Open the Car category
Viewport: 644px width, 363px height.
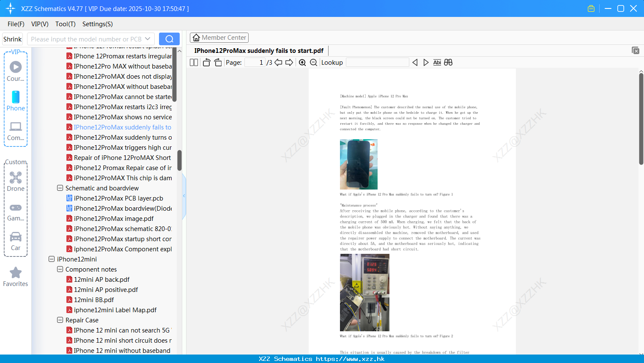click(16, 241)
